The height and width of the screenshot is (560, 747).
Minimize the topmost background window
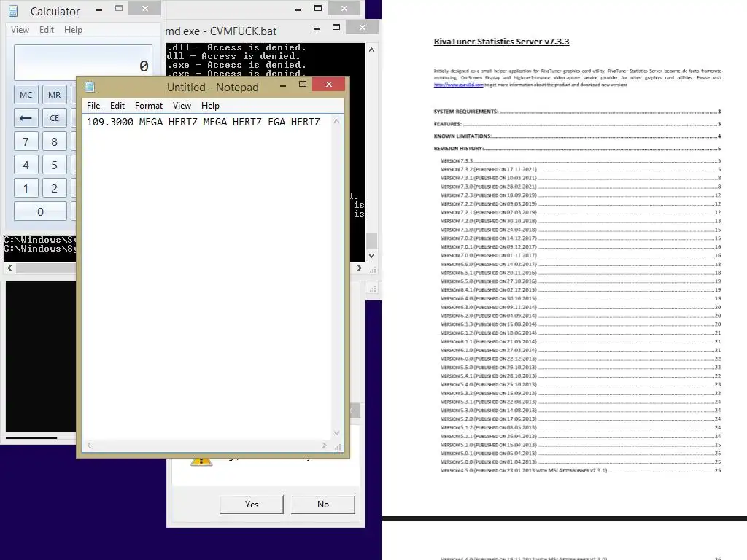[298, 9]
